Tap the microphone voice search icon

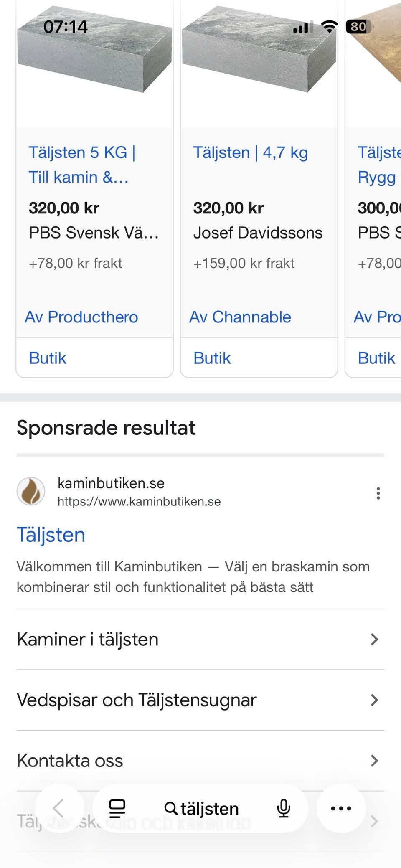(284, 808)
